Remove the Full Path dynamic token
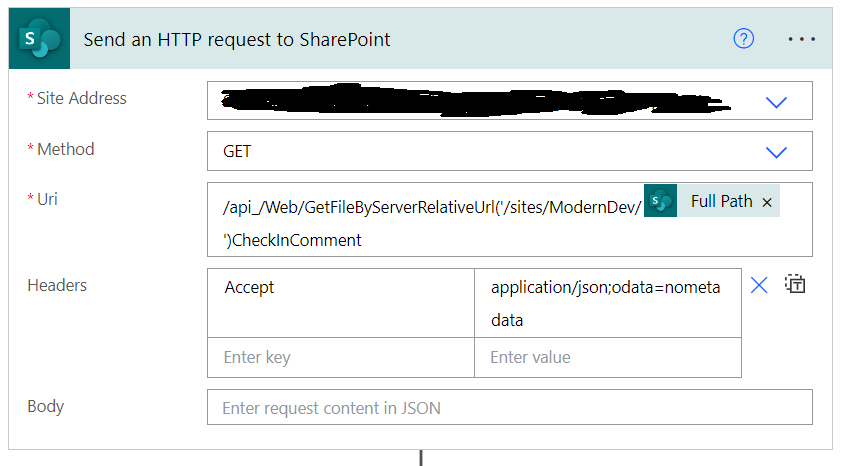The image size is (847, 466). click(767, 202)
